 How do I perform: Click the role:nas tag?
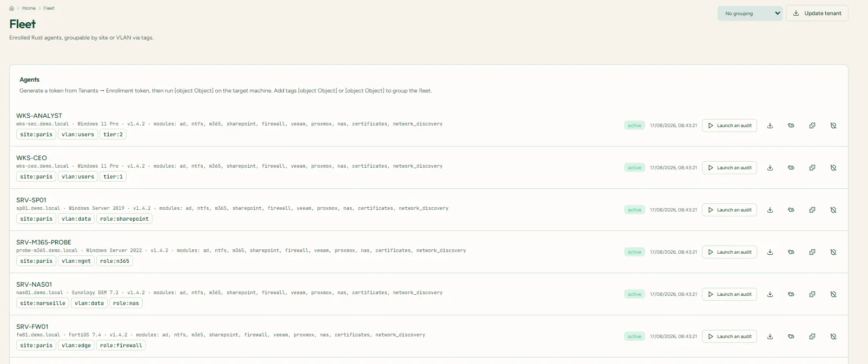pyautogui.click(x=126, y=303)
